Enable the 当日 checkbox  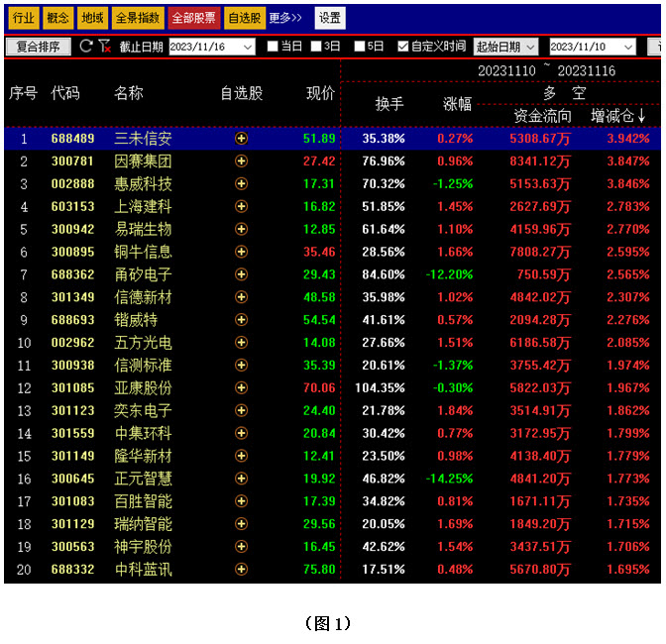click(273, 47)
